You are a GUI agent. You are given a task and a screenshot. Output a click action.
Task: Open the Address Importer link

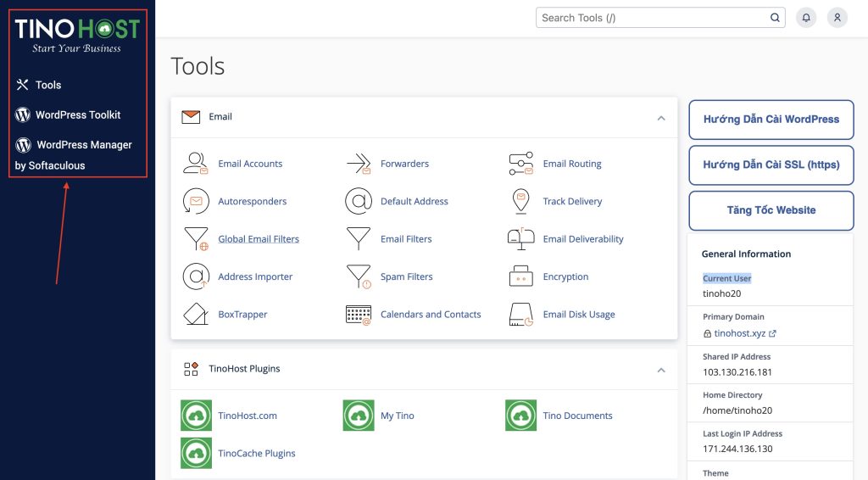[255, 276]
